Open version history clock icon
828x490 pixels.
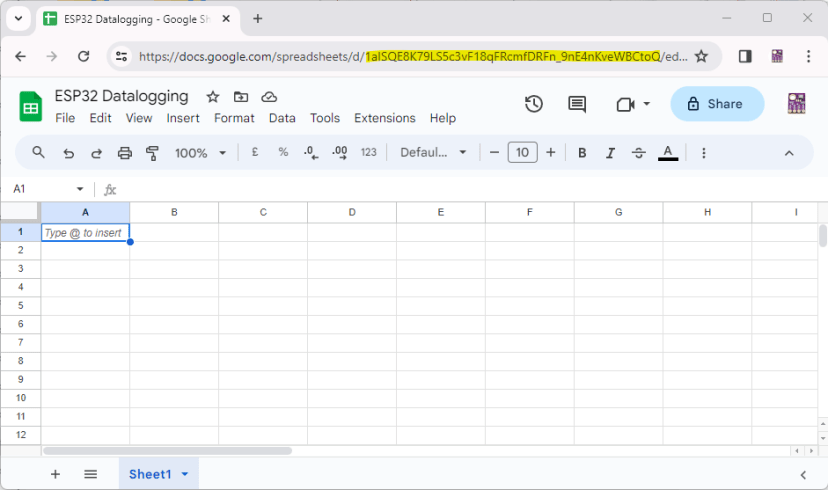[534, 104]
